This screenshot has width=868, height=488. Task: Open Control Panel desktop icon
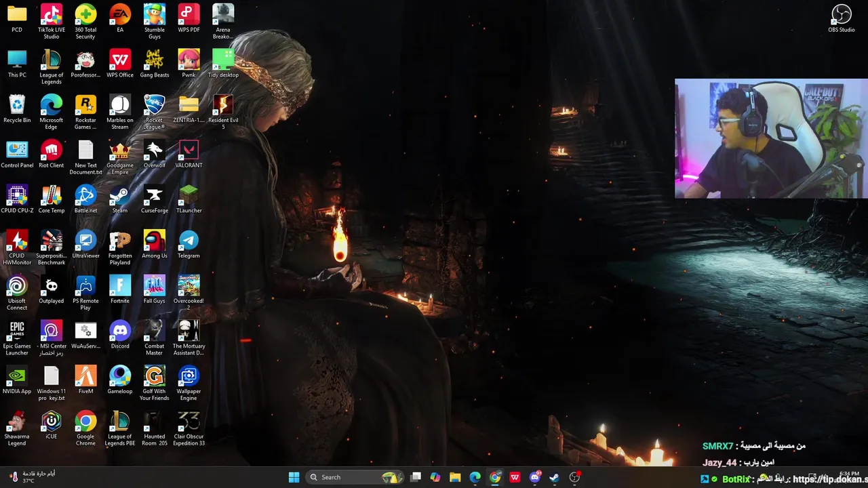point(17,155)
